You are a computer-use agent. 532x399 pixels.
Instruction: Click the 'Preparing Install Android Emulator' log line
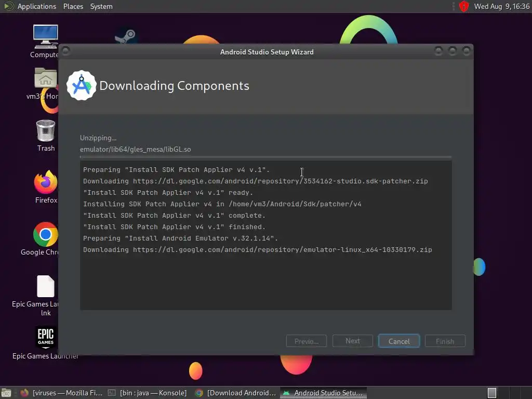(x=180, y=238)
